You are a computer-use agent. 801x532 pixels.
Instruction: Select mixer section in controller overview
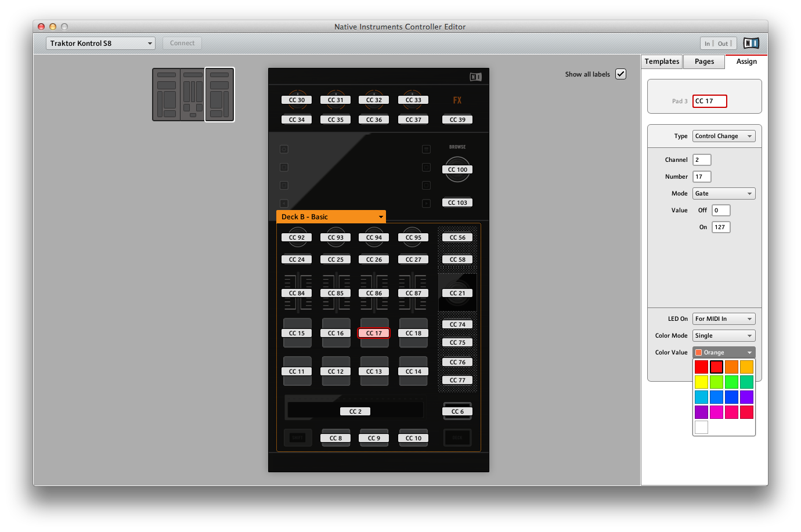(193, 95)
